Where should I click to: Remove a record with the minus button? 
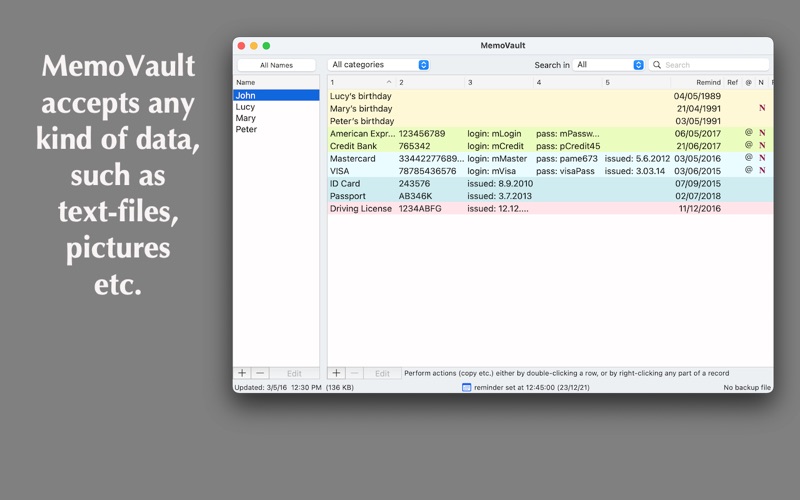(355, 373)
